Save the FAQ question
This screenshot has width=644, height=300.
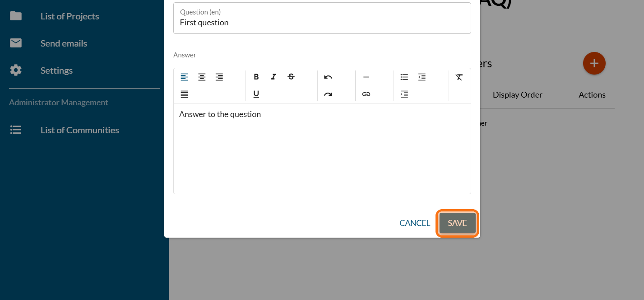click(457, 223)
